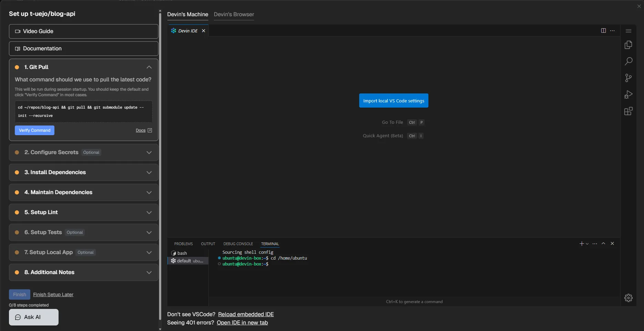Open the Explorer file panel
Viewport: 644px width, 331px height.
click(x=629, y=45)
